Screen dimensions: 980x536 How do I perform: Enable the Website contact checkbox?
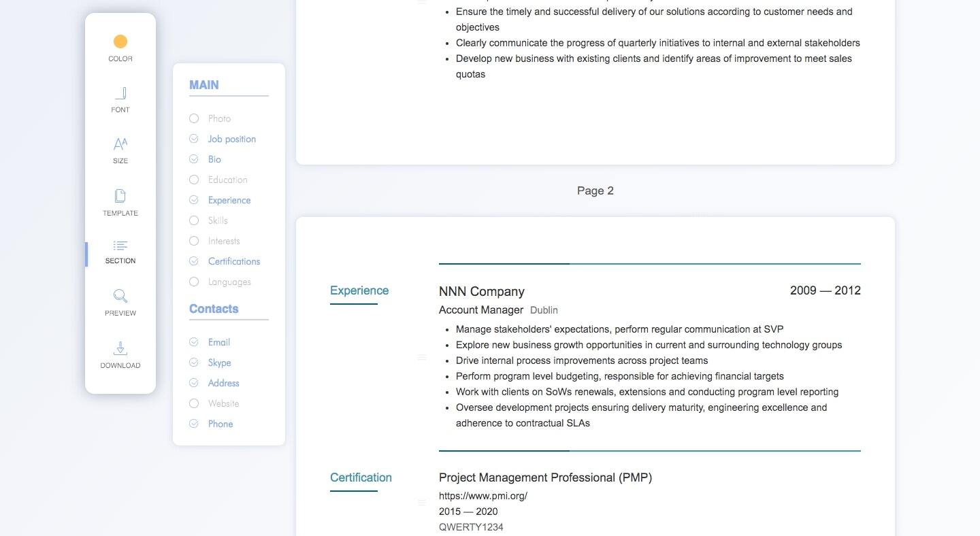[x=194, y=403]
